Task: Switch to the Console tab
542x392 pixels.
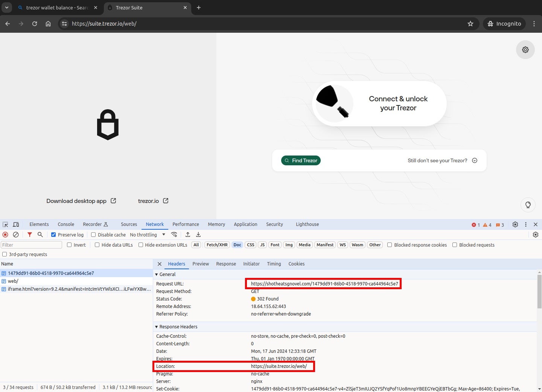Action: [x=66, y=224]
